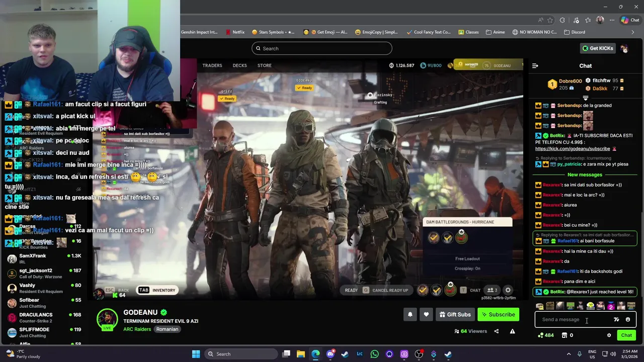Click in-game CHAT label
Viewport: 644px width, 362px height.
[475, 290]
